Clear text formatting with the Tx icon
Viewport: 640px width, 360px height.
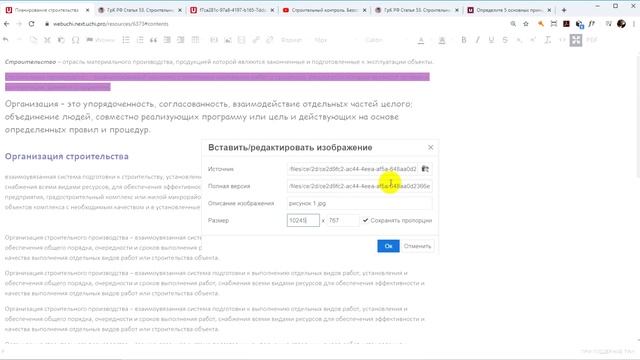[x=547, y=40]
